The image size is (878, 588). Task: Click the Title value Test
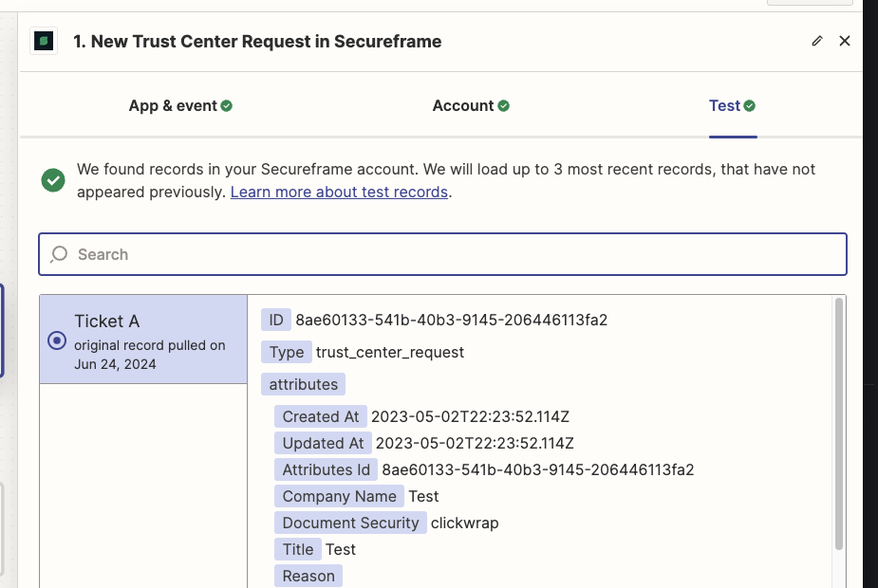pyautogui.click(x=341, y=549)
